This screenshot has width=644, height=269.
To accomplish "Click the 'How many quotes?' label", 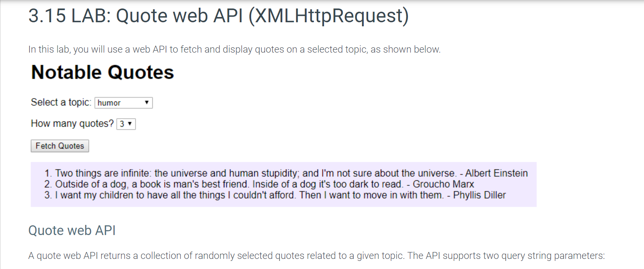I will [x=72, y=123].
